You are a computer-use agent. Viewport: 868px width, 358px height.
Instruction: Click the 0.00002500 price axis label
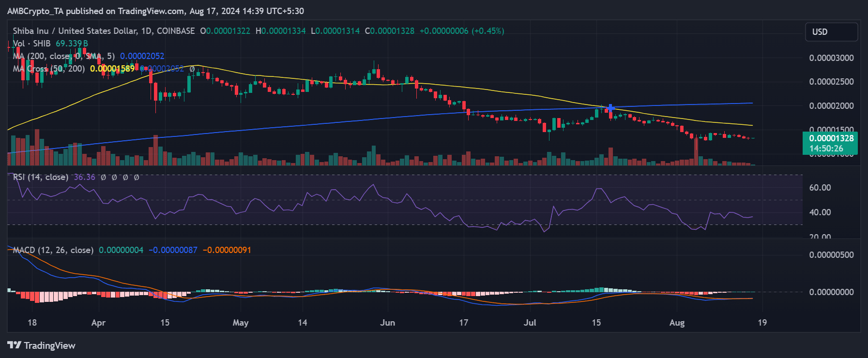831,82
